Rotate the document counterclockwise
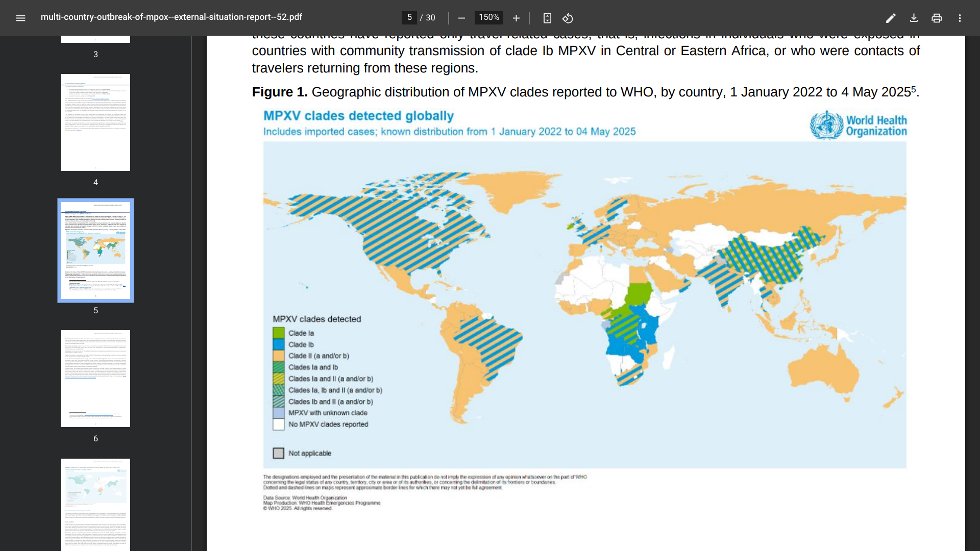The height and width of the screenshot is (551, 980). click(568, 18)
